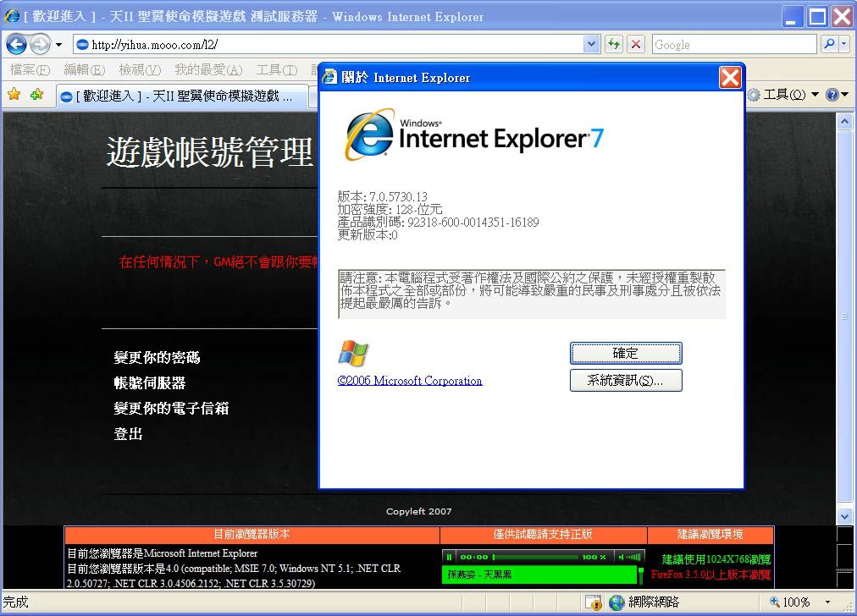This screenshot has height=616, width=857.
Task: Click the 更新版本:0 line in the dialog
Action: pos(368,235)
